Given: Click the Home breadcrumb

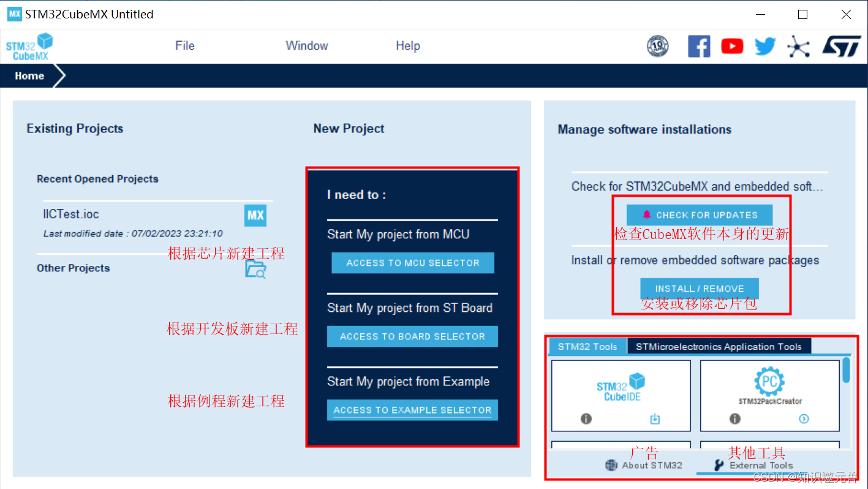Looking at the screenshot, I should (x=29, y=76).
